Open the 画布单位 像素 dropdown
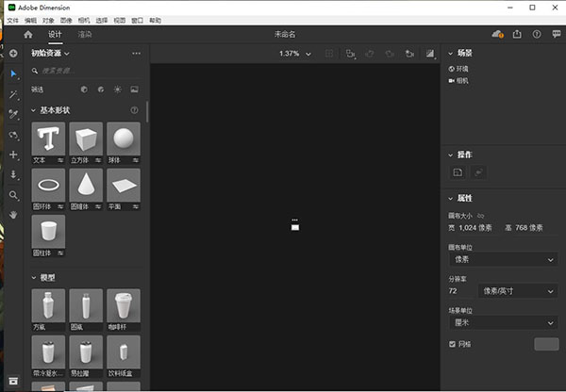The image size is (566, 392). click(x=502, y=259)
